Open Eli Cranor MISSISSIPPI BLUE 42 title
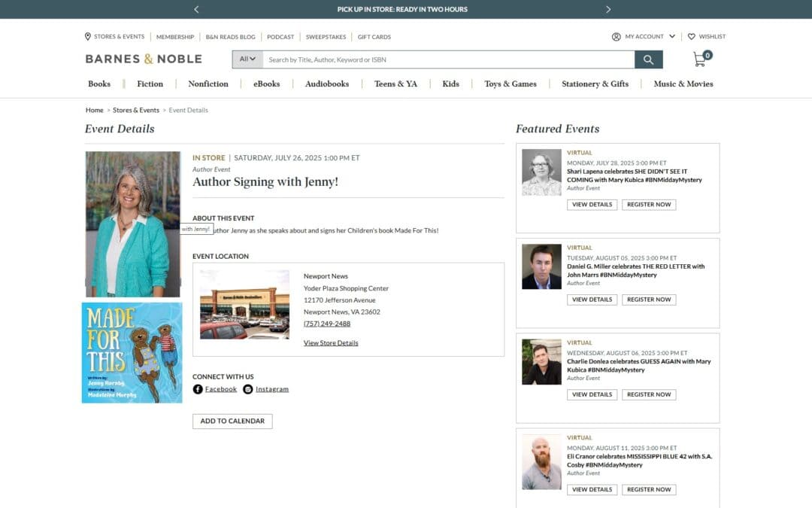Viewport: 812px width, 508px height. (x=640, y=461)
